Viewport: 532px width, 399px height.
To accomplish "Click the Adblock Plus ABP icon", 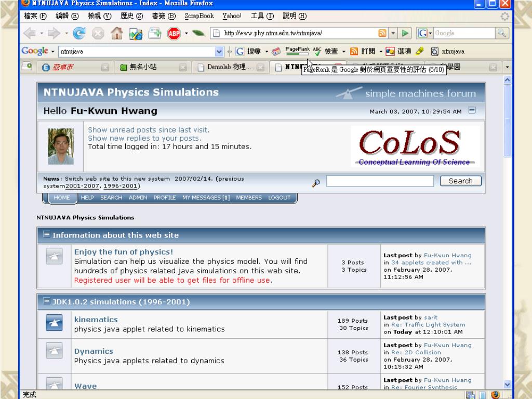I will click(174, 33).
